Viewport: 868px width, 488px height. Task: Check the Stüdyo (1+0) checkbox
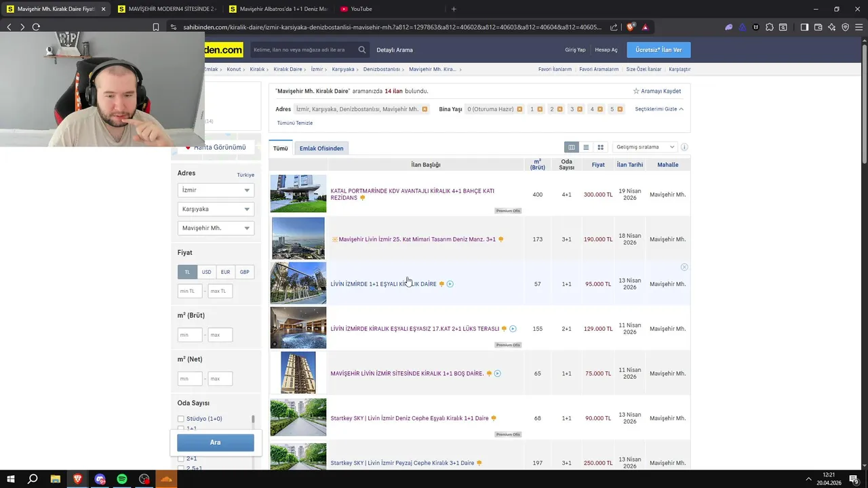click(180, 419)
